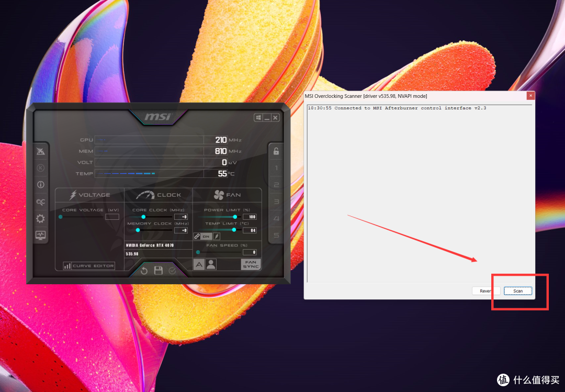565x392 pixels.
Task: Select profile slot 3
Action: [276, 201]
